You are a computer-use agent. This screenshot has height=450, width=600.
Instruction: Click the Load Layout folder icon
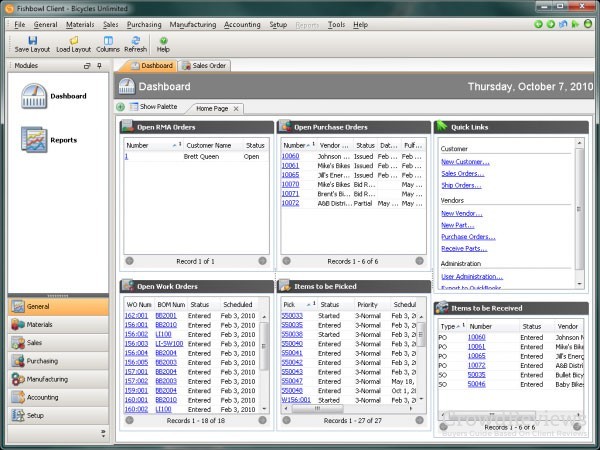point(72,40)
